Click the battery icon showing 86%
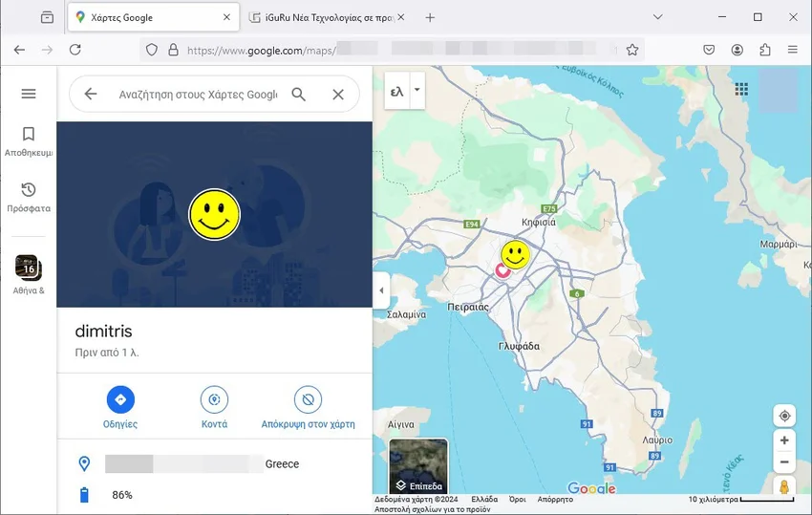This screenshot has height=515, width=812. pos(84,495)
